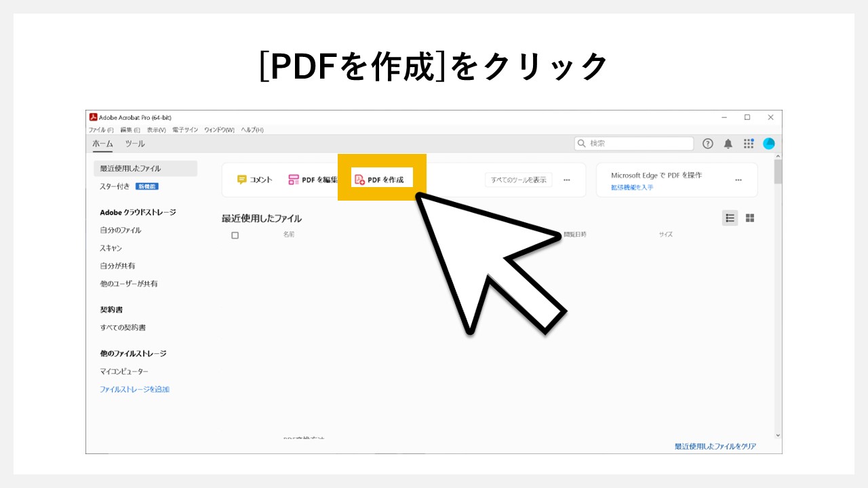
Task: Click 最近使用したファイルをクリア link
Action: click(x=714, y=445)
